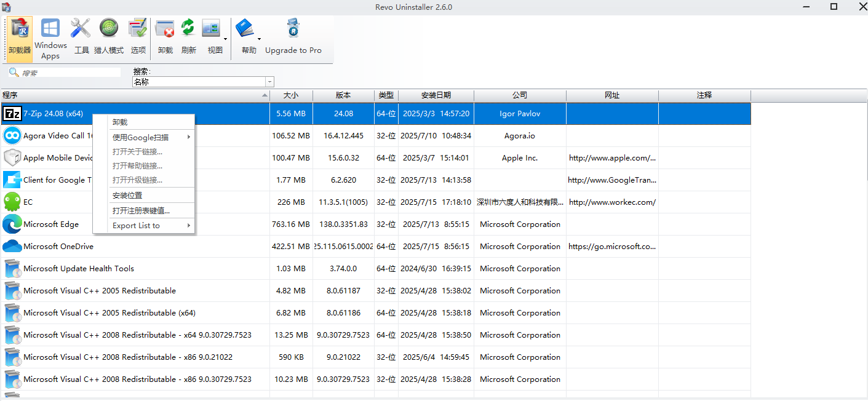
Task: Sort by the 类型 column header
Action: coord(386,95)
